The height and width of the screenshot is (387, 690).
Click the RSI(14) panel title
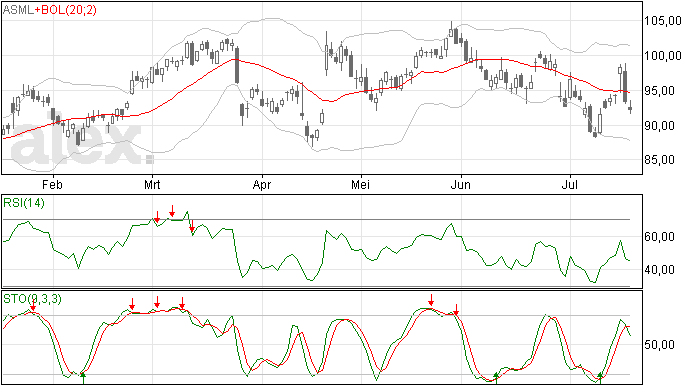24,203
